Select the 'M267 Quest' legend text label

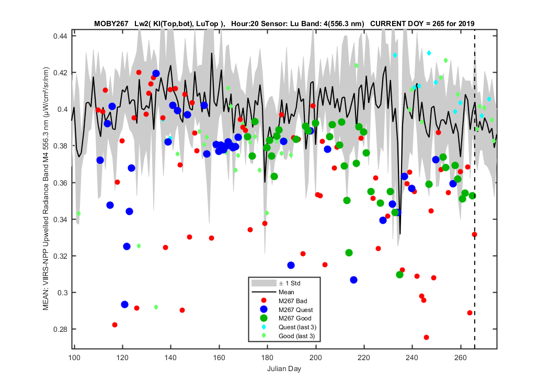(295, 310)
